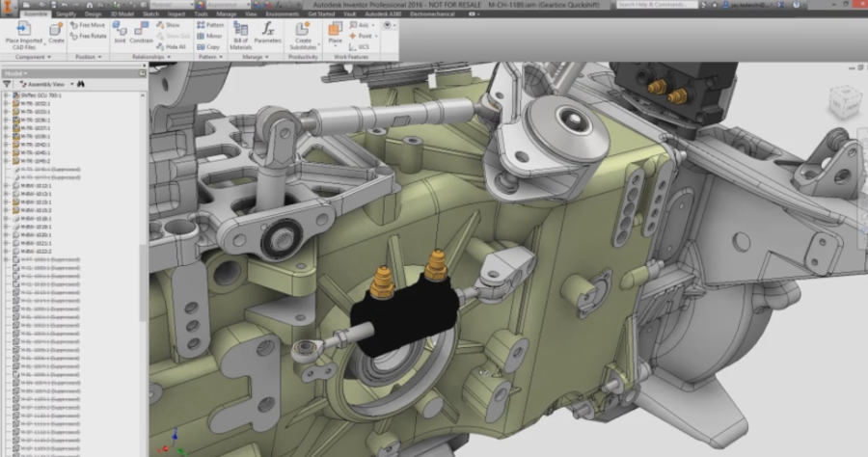Open the Autodesk A360 ribbon tab

(x=383, y=13)
